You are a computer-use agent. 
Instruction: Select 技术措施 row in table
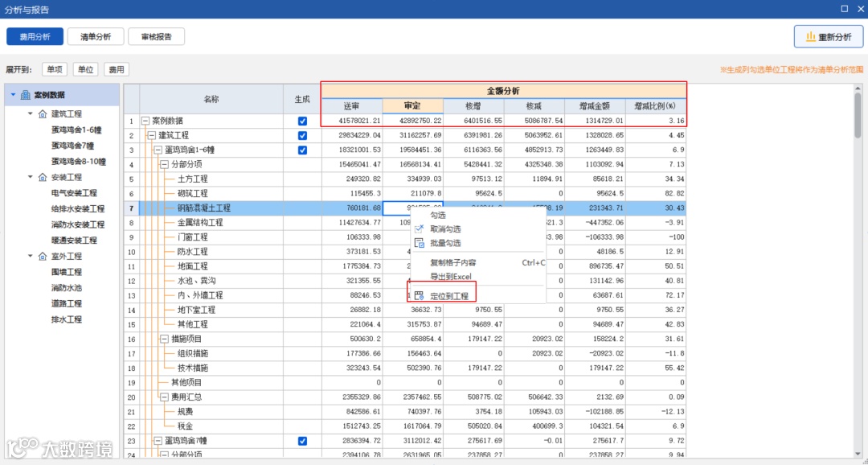(404, 368)
